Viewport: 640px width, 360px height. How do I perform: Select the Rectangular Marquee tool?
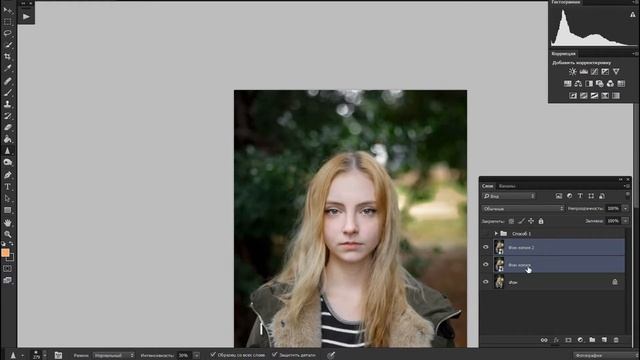(x=7, y=22)
